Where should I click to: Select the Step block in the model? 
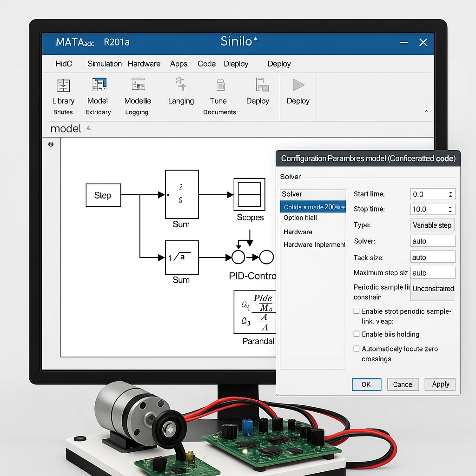click(x=103, y=195)
